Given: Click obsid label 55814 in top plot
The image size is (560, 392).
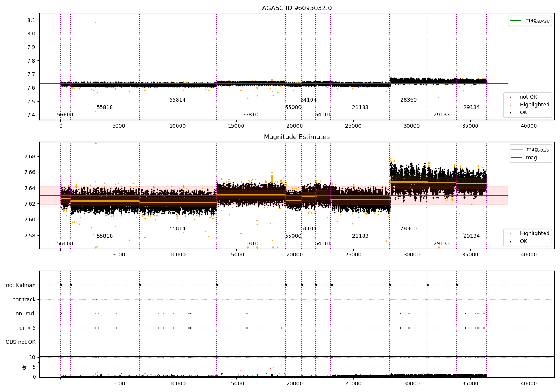Looking at the screenshot, I should click(x=178, y=100).
